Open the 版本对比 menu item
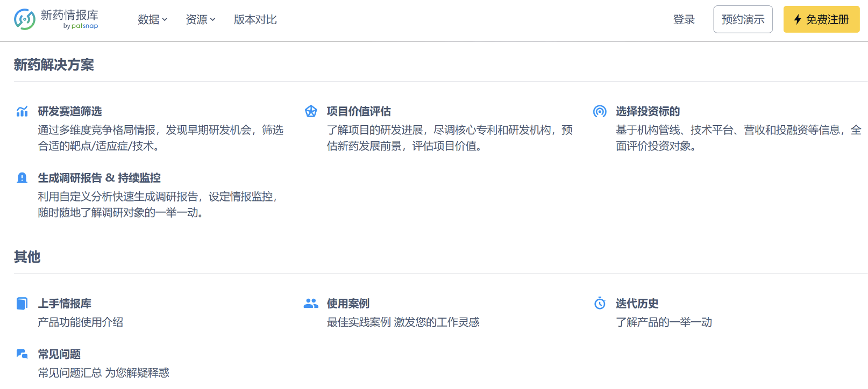 (x=255, y=20)
